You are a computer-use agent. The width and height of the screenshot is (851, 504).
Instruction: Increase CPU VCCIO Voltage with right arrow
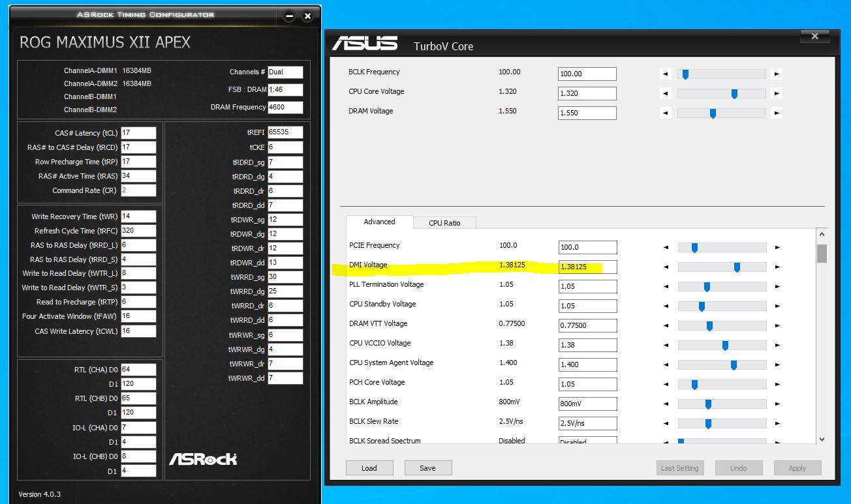tap(777, 345)
